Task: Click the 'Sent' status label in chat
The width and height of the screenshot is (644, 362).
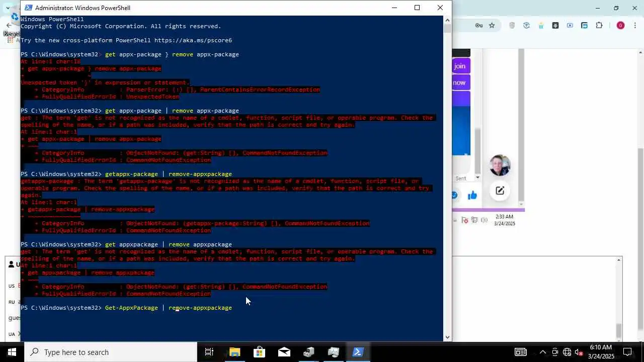Action: coord(461,178)
